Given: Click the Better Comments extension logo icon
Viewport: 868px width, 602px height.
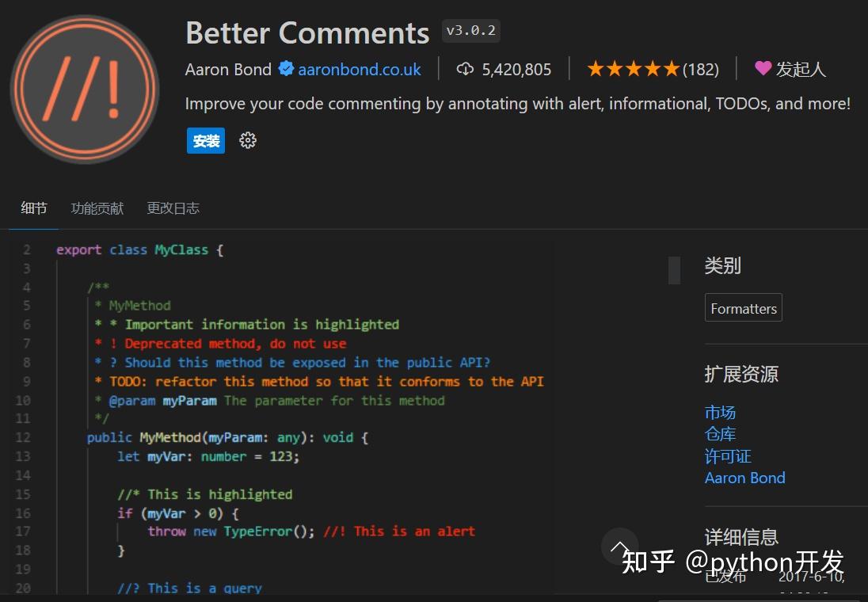Looking at the screenshot, I should pyautogui.click(x=85, y=87).
